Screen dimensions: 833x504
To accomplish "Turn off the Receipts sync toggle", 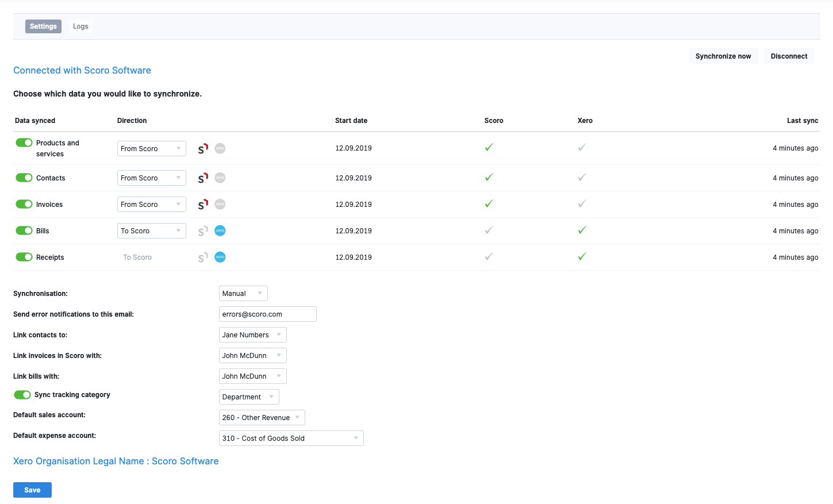I will click(24, 257).
